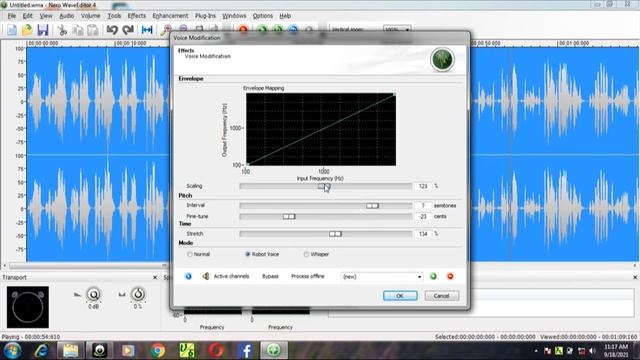Click the Undo arrow icon
640x360 pixels.
112,30
